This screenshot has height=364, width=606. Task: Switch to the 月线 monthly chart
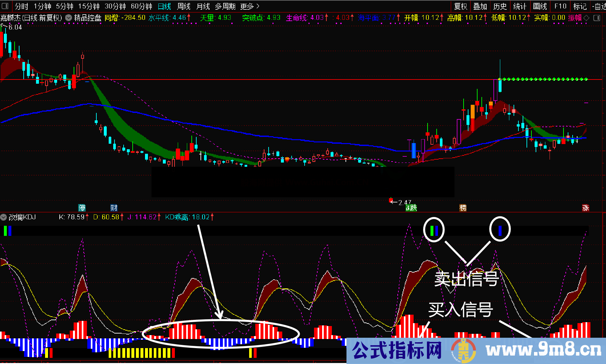click(203, 6)
